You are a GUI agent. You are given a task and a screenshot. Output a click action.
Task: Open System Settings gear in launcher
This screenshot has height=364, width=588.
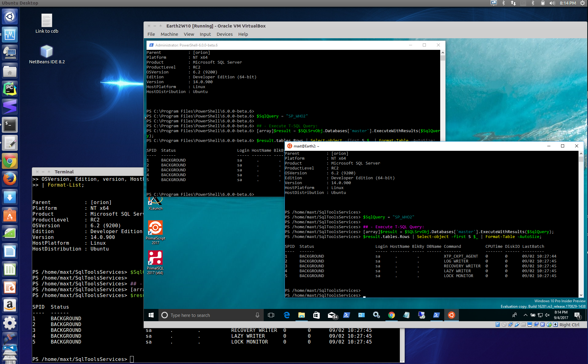tap(10, 323)
